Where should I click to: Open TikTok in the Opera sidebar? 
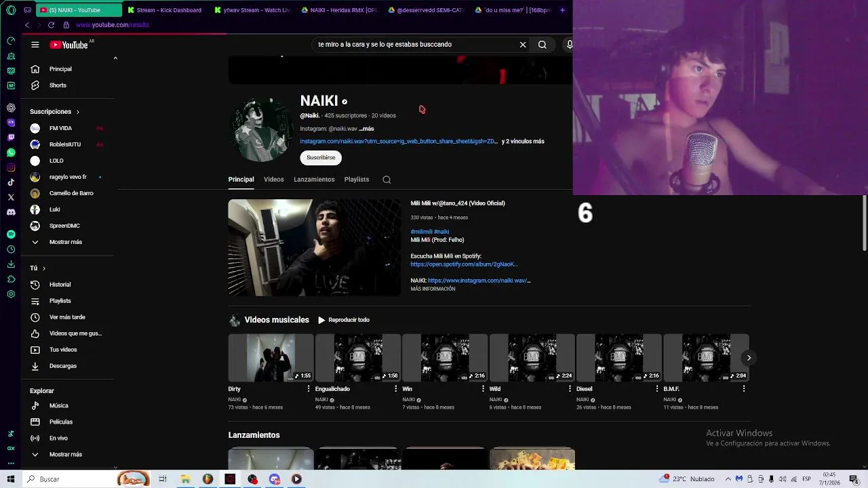[11, 182]
